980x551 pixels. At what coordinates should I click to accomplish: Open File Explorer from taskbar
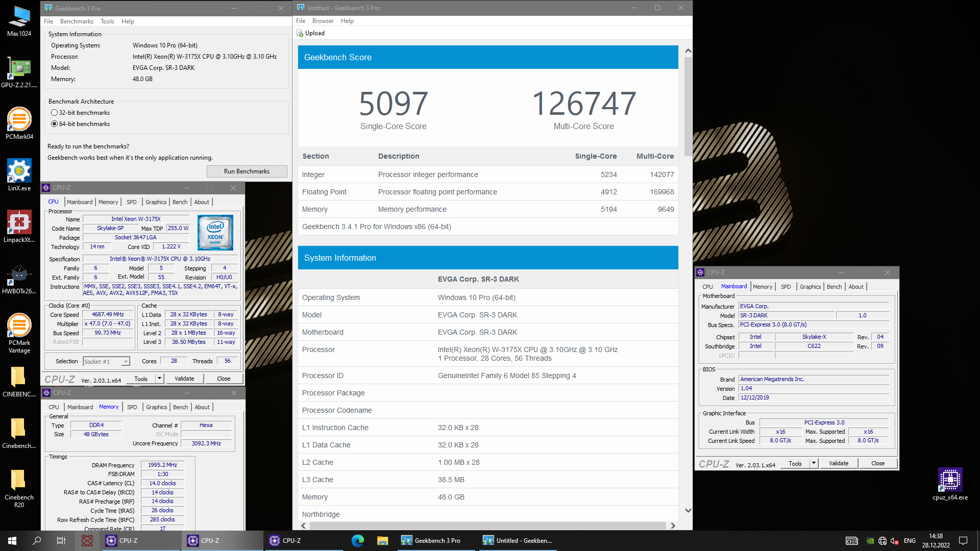pyautogui.click(x=382, y=541)
